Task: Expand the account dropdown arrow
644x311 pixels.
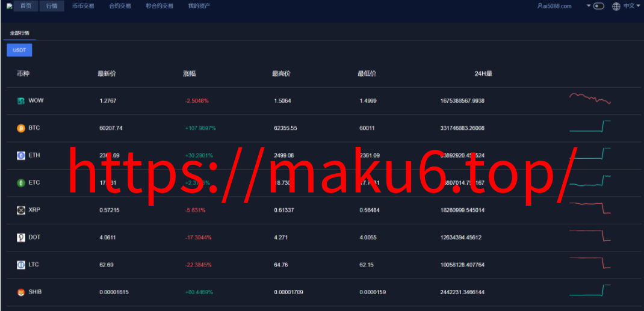Action: coord(589,6)
